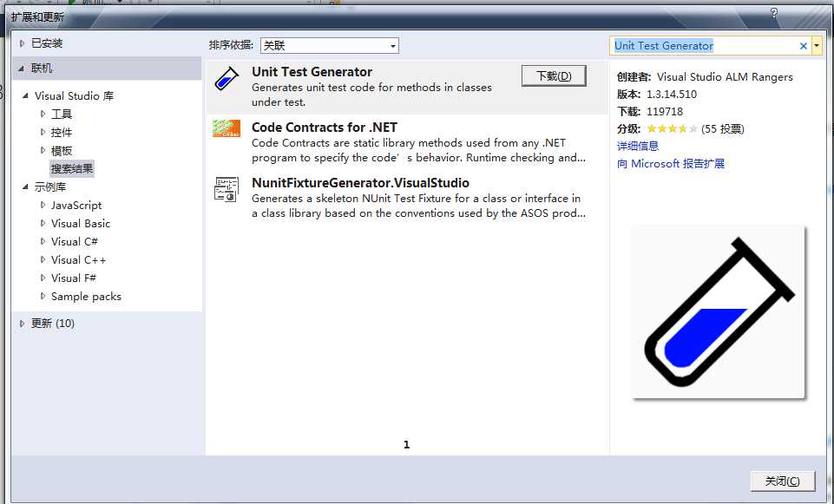Open the 详细信息 details link
Screen dimensions: 834x504
[638, 146]
